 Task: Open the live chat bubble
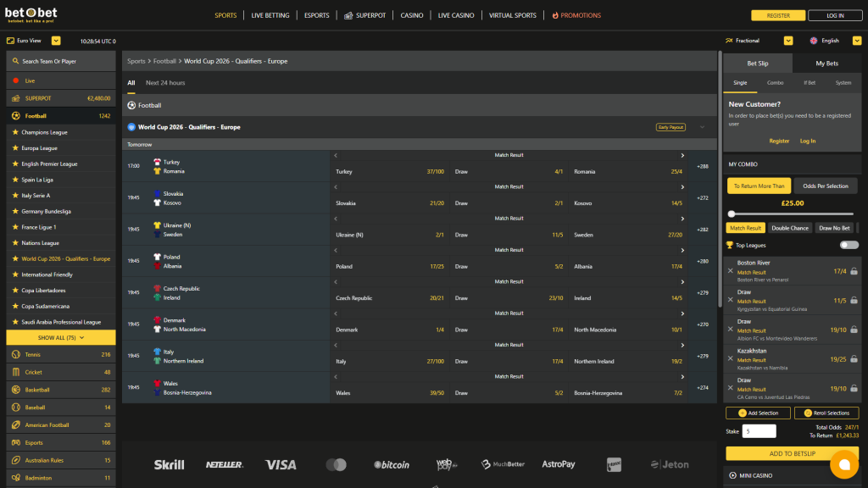coord(844,465)
